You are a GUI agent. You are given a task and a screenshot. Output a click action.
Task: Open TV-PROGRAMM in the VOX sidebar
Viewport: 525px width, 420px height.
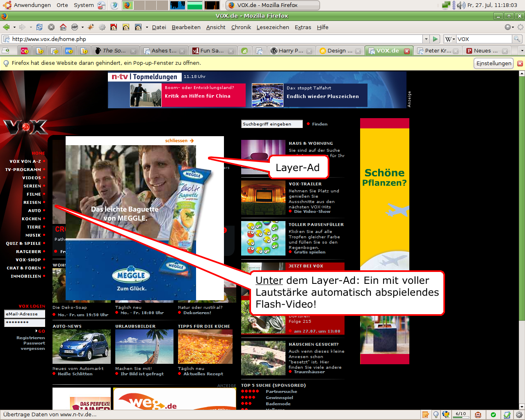coord(23,169)
